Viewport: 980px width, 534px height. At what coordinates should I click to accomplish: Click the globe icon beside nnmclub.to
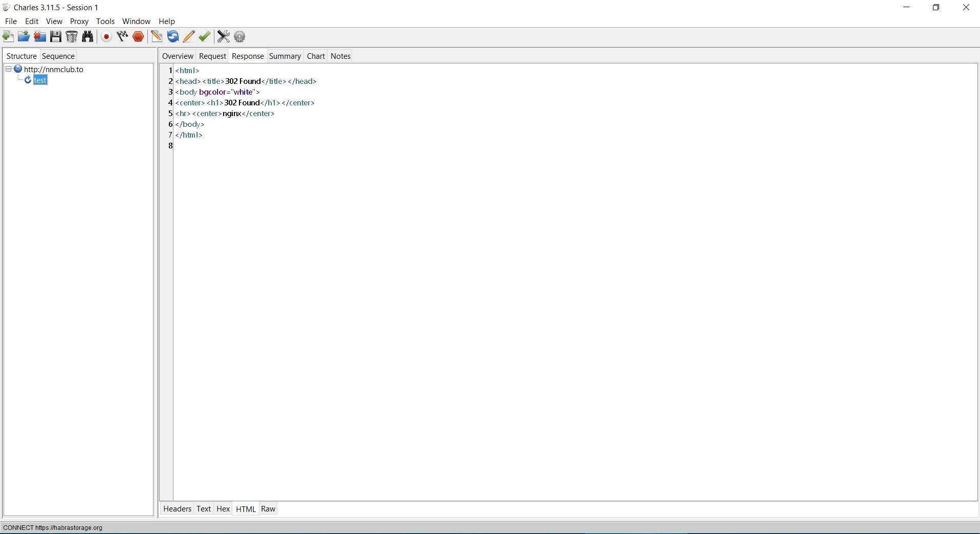(x=18, y=69)
